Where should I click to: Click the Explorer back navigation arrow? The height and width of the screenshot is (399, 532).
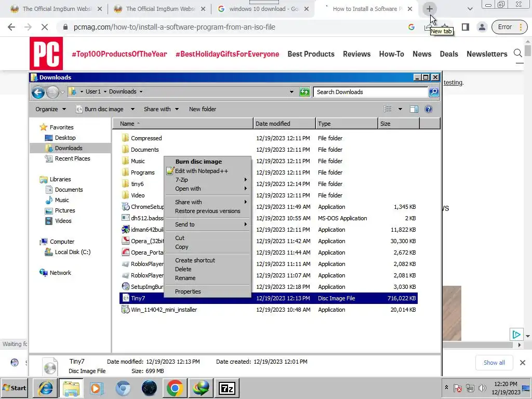point(38,92)
